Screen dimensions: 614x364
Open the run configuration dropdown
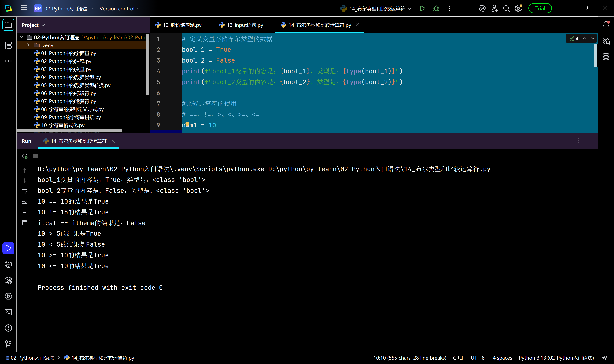(376, 9)
